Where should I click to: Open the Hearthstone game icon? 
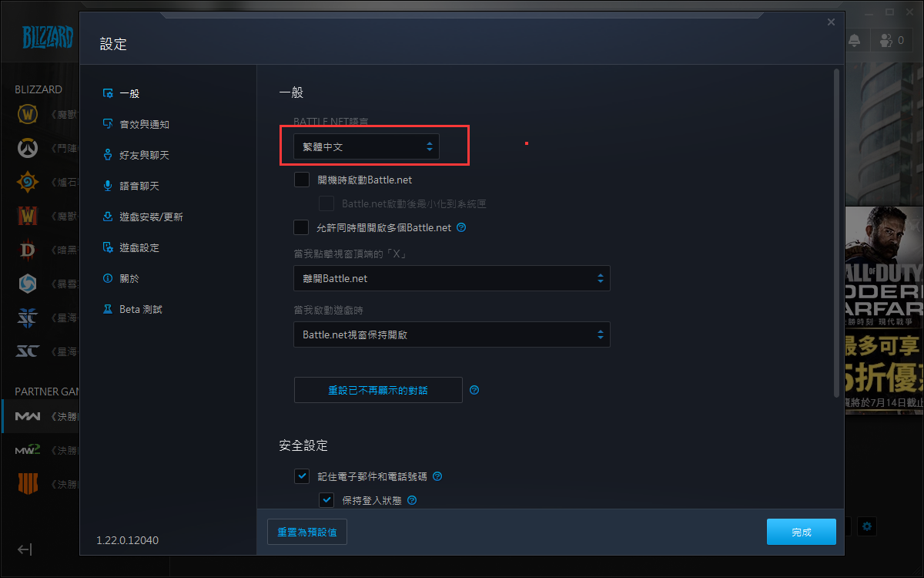coord(28,183)
